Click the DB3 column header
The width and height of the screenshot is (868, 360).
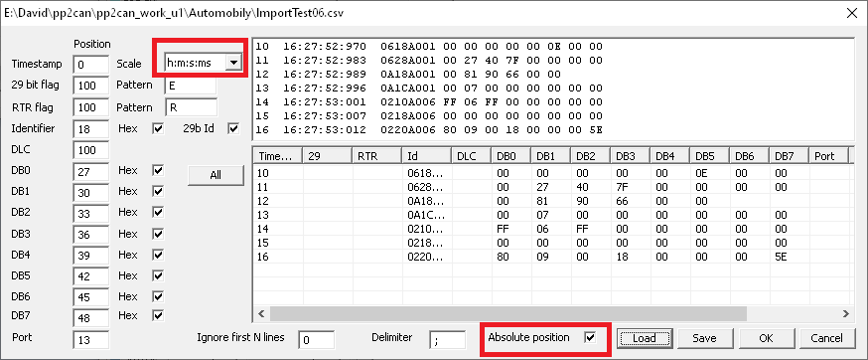631,156
